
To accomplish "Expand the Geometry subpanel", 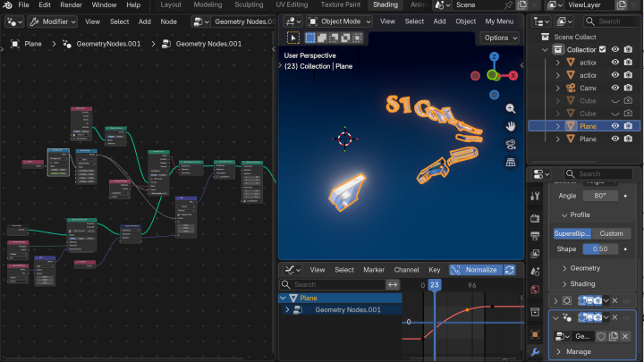I will pyautogui.click(x=585, y=268).
